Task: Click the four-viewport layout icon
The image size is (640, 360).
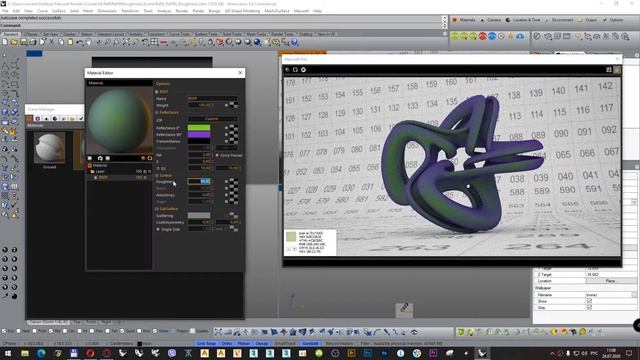Action: coord(154,42)
